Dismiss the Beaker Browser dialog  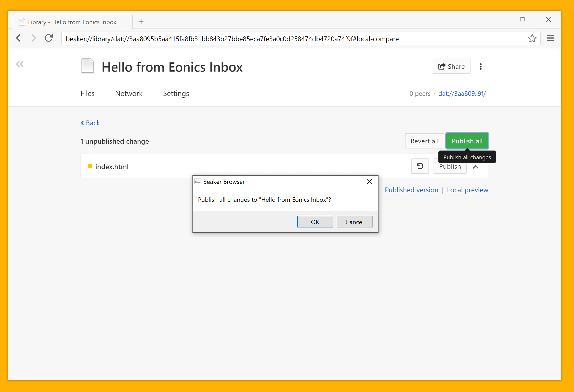369,182
